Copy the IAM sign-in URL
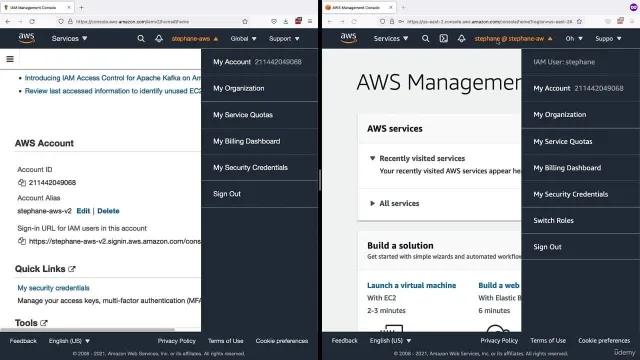This screenshot has width=640, height=360. pyautogui.click(x=22, y=241)
